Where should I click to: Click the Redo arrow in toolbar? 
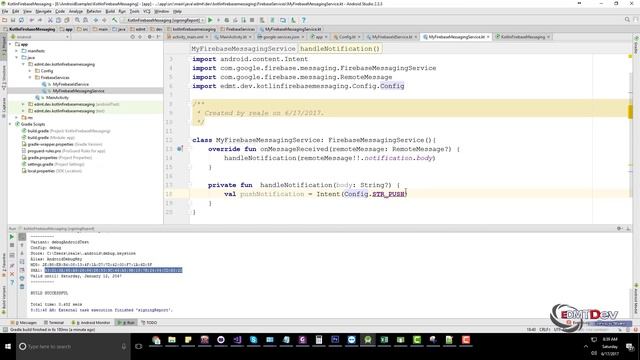coord(40,20)
